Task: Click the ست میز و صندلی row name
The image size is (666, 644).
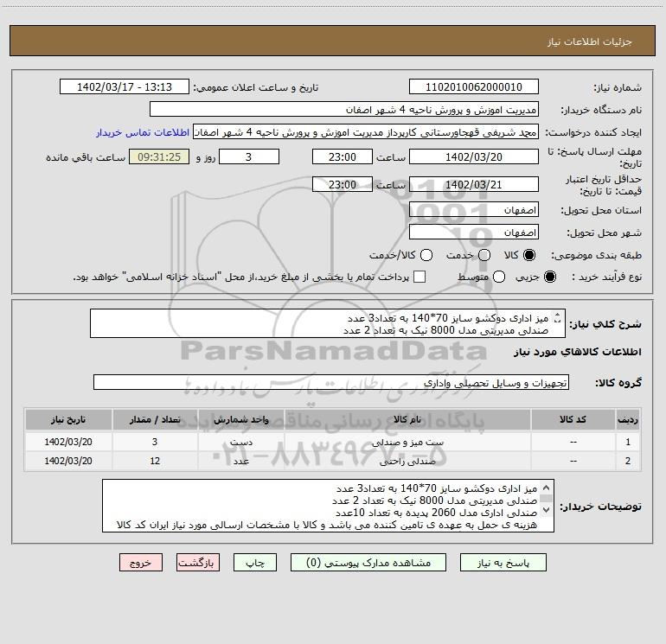Action: click(407, 443)
